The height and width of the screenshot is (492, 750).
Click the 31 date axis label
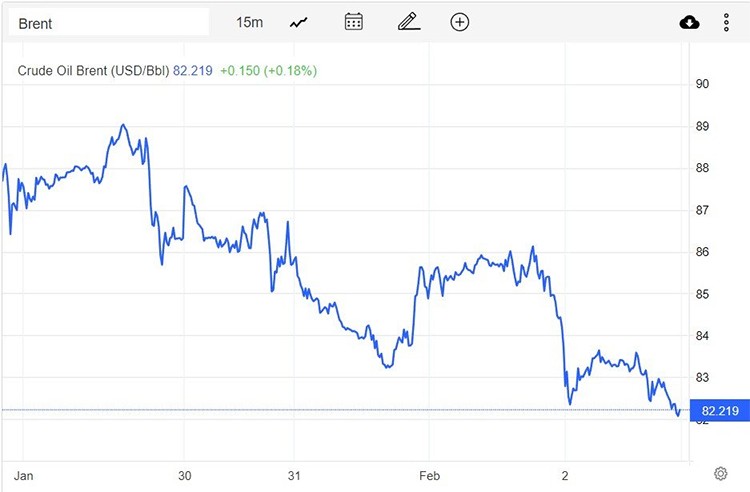[x=294, y=474]
